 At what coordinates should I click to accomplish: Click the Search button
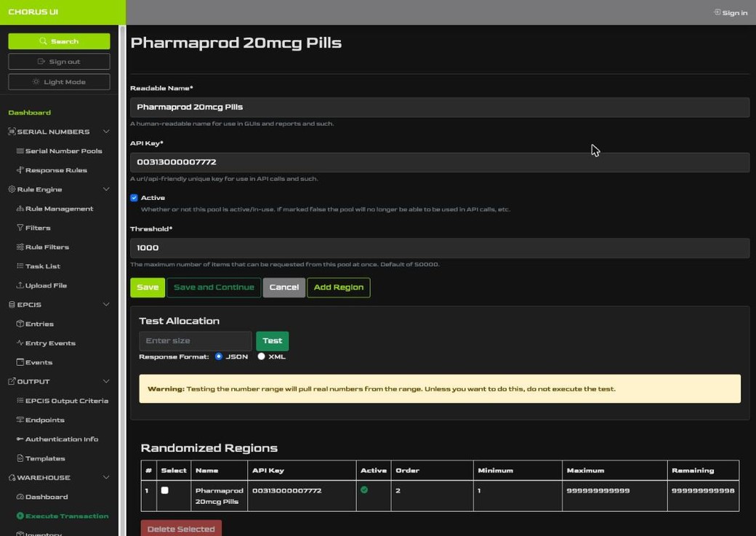tap(59, 41)
